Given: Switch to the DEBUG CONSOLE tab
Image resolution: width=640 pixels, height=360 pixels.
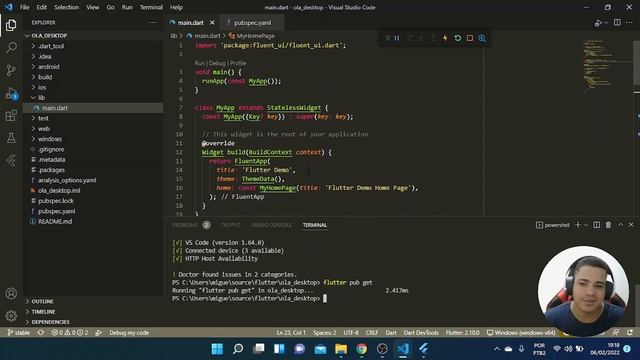Looking at the screenshot, I should point(271,225).
